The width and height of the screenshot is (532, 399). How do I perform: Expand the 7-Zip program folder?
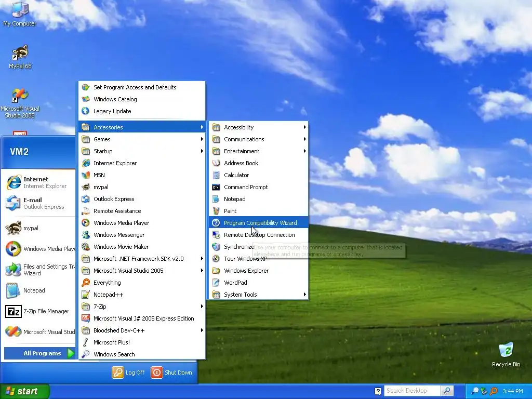coord(142,307)
